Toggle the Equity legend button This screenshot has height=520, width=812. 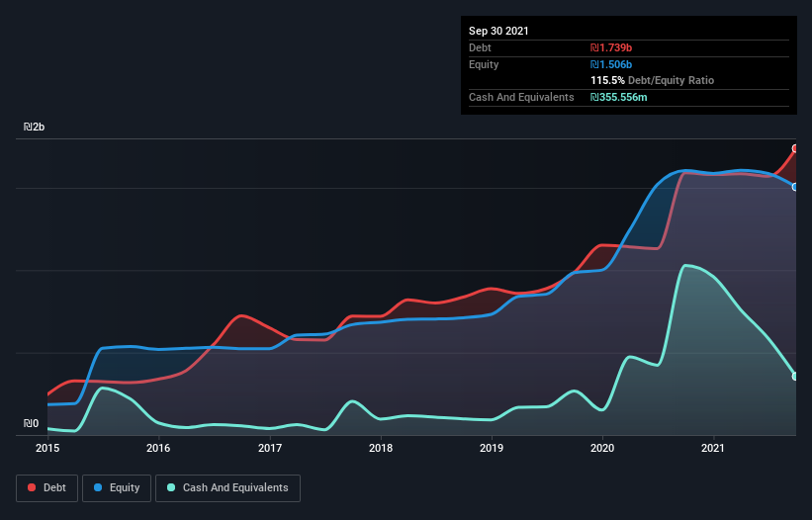point(117,488)
